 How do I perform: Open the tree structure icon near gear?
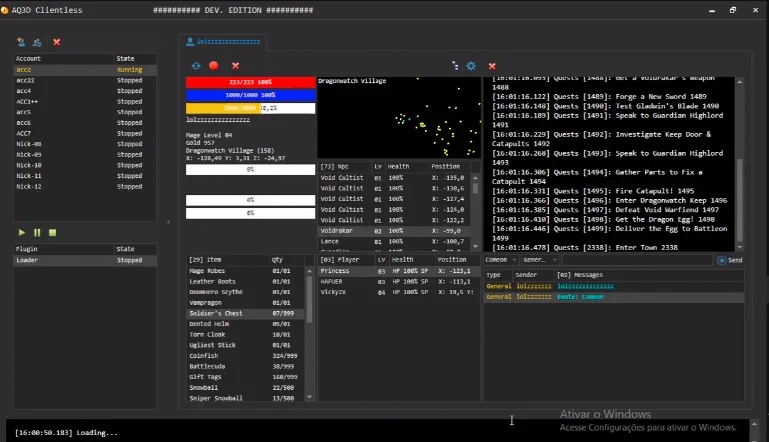coord(455,66)
